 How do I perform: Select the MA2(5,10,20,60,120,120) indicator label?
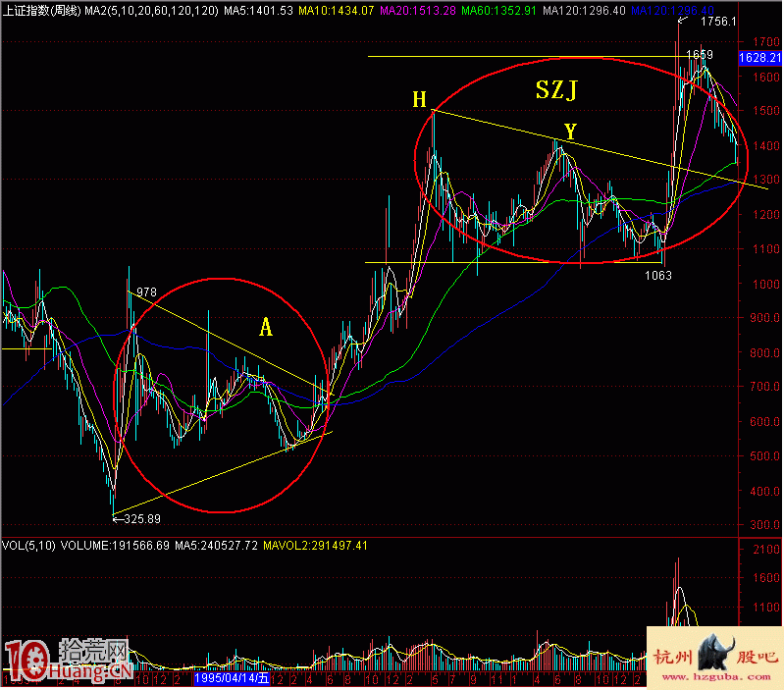pos(151,11)
